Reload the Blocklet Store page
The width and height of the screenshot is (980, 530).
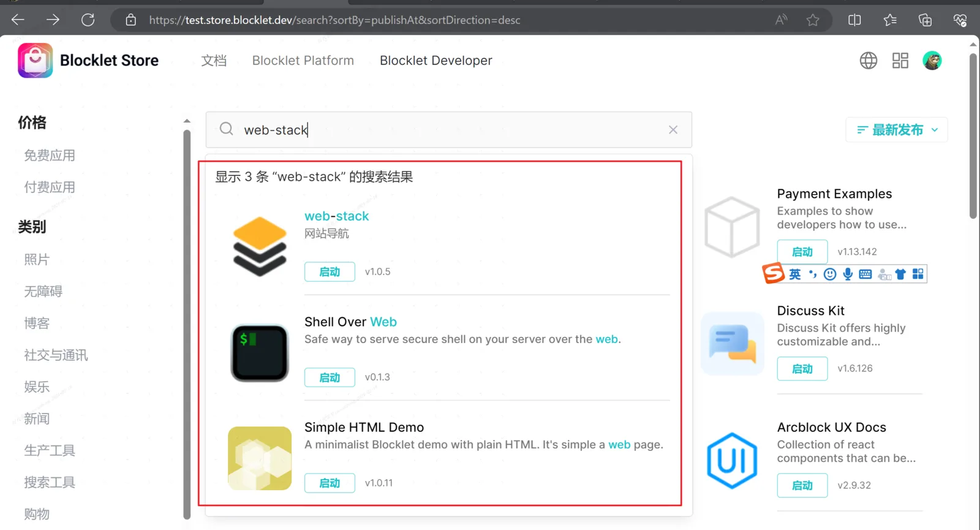(88, 20)
